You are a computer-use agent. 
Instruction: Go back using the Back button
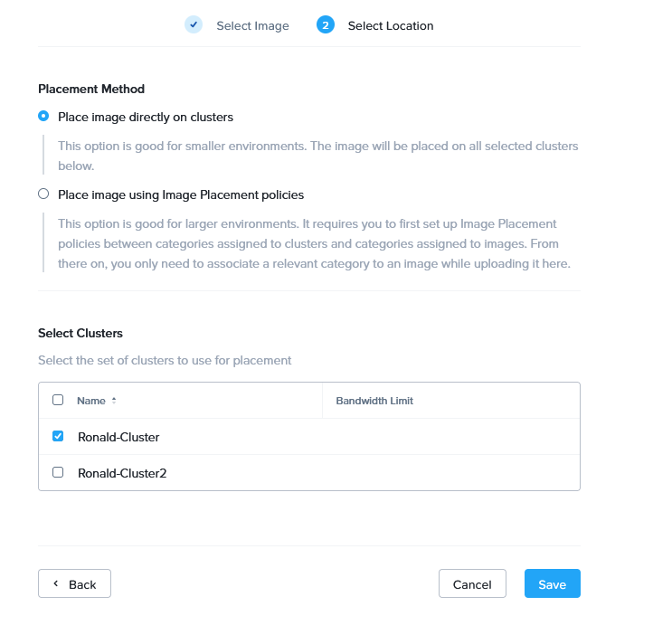point(74,584)
